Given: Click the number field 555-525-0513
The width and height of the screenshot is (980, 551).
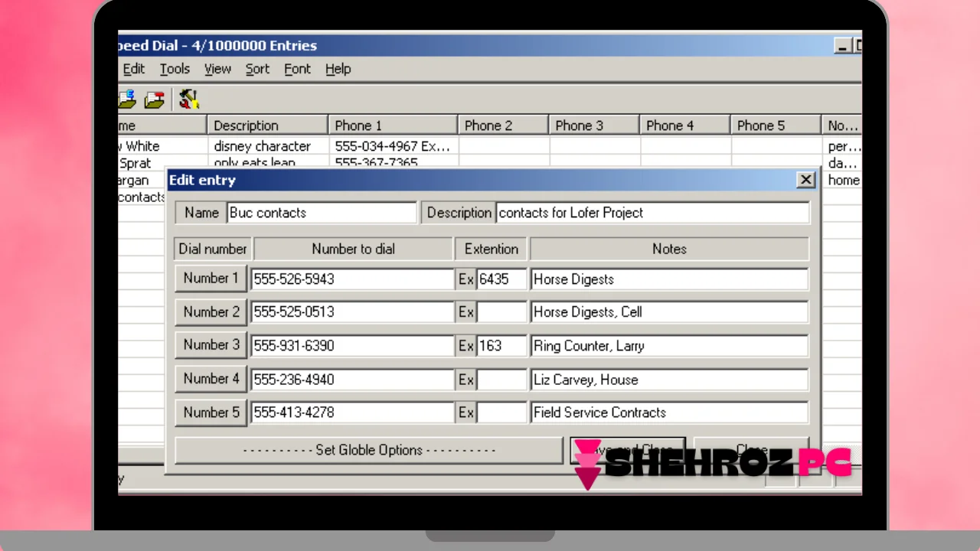Looking at the screenshot, I should pos(353,312).
